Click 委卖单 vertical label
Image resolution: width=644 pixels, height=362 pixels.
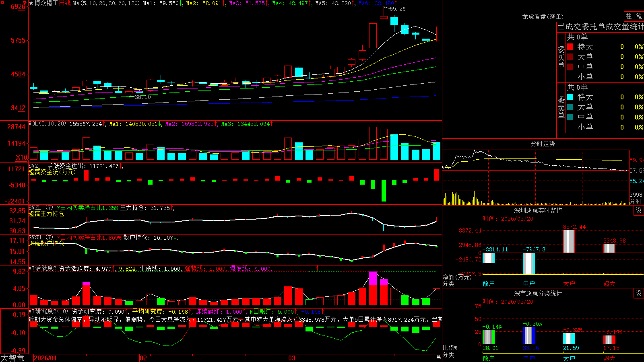pyautogui.click(x=561, y=107)
